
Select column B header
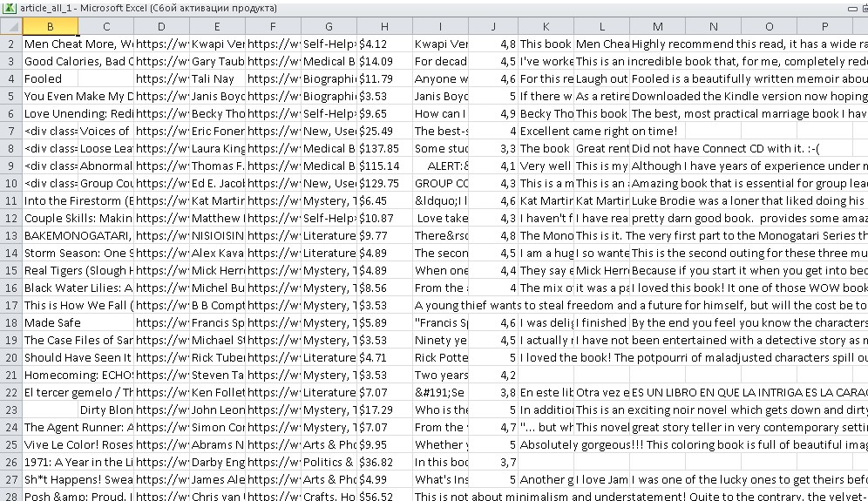pyautogui.click(x=51, y=26)
